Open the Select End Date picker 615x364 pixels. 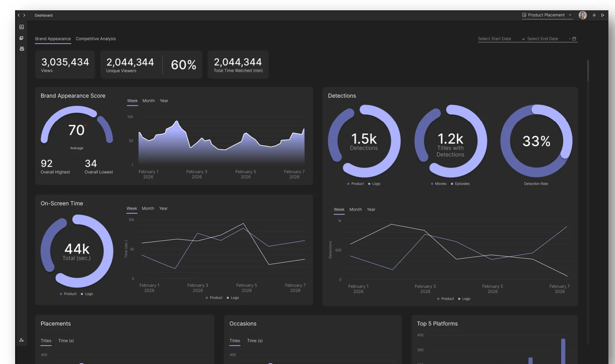coord(542,39)
